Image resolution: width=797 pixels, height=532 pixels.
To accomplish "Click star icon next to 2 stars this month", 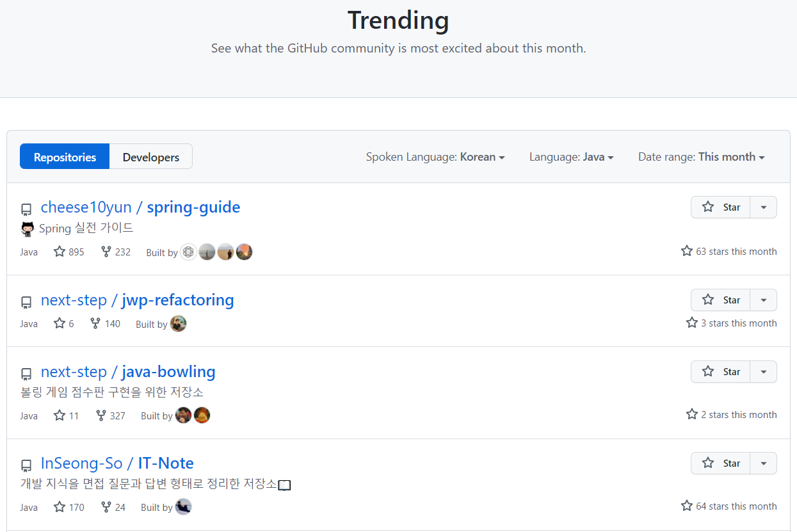I will tap(692, 414).
